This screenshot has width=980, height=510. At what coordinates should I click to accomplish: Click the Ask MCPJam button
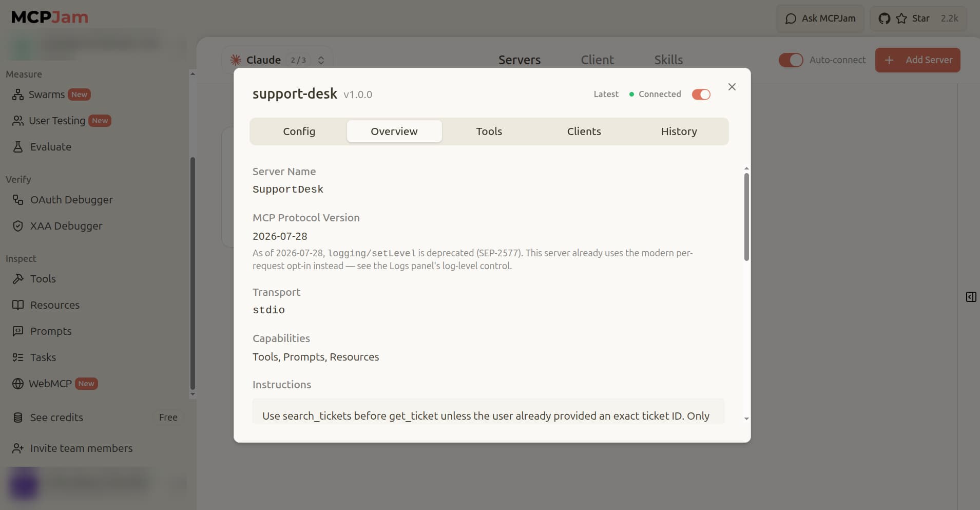[x=820, y=18]
